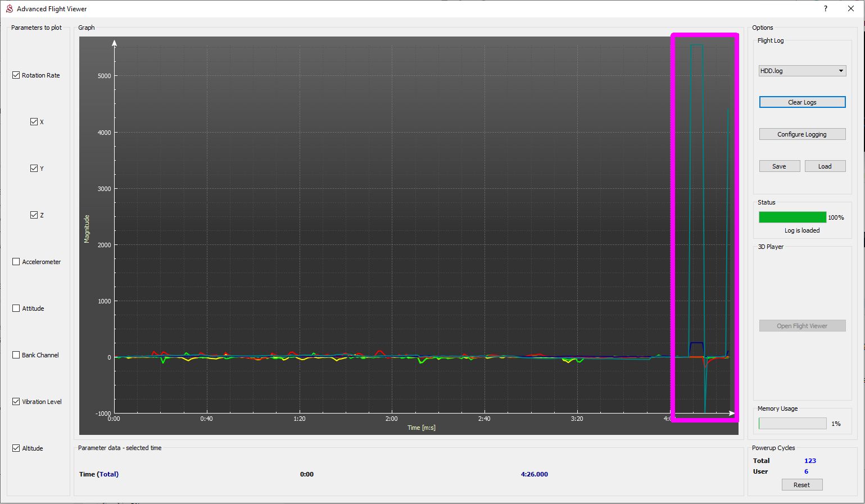This screenshot has height=504, width=865.
Task: Disable the Z axis checkbox
Action: click(34, 215)
